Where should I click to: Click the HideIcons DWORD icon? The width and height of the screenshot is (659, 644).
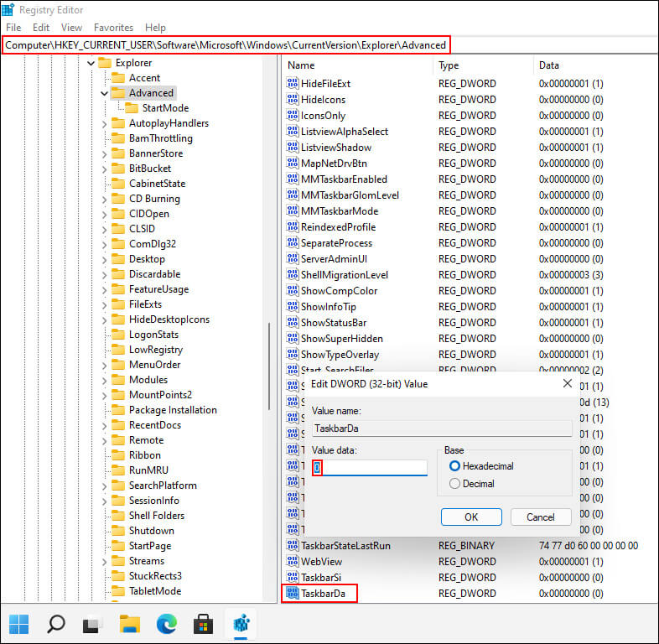coord(292,99)
